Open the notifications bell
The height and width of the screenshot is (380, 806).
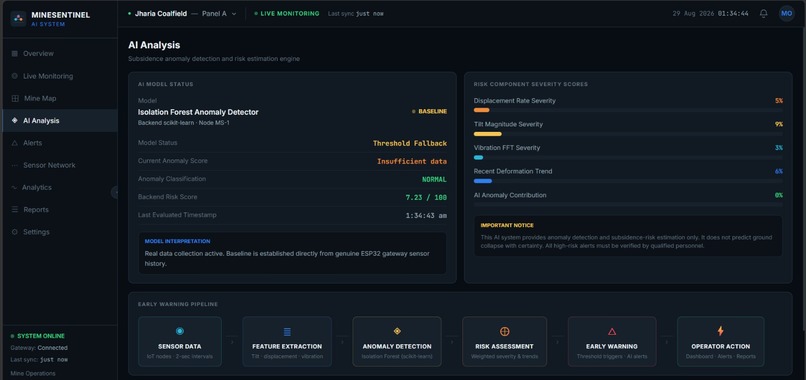click(x=763, y=14)
